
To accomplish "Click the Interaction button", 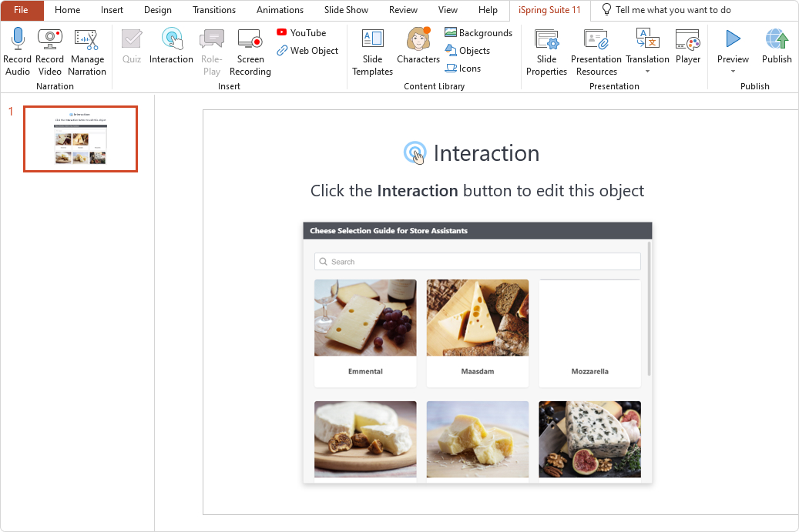I will [x=171, y=50].
